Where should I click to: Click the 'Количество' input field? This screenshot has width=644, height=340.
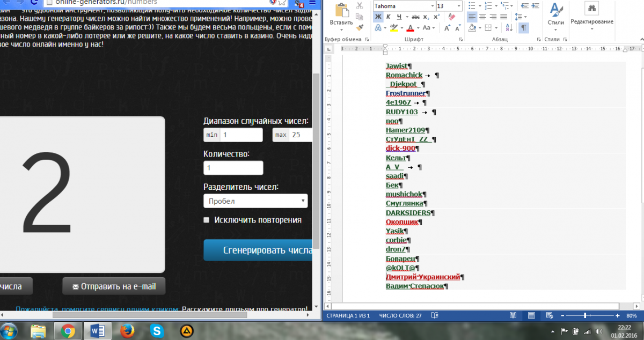tap(233, 168)
